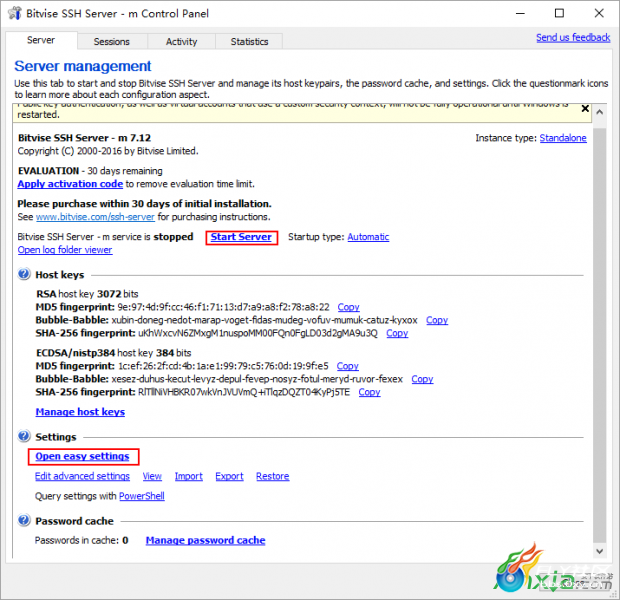This screenshot has width=620, height=600.
Task: Click the RSA MD5 fingerprint value text
Action: (x=223, y=307)
